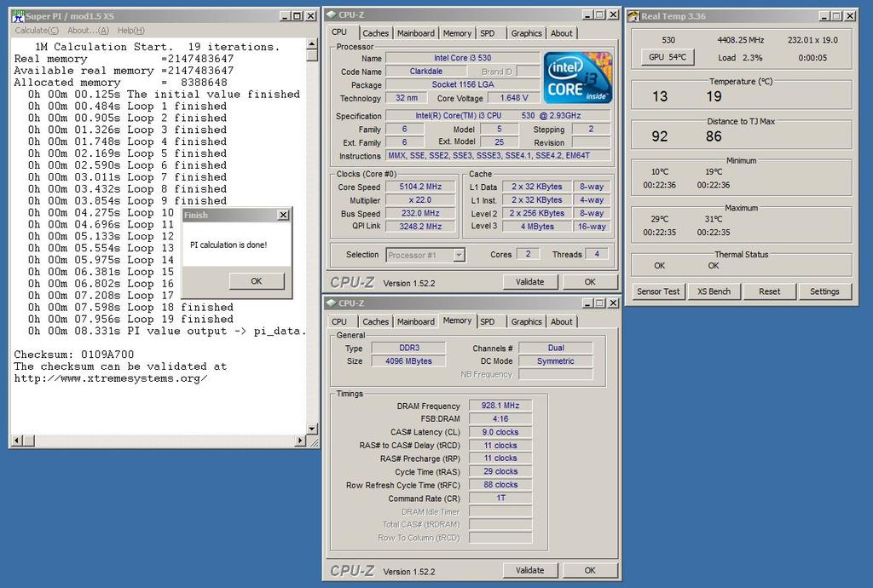Start XS Bench in Real Temp

tap(714, 291)
